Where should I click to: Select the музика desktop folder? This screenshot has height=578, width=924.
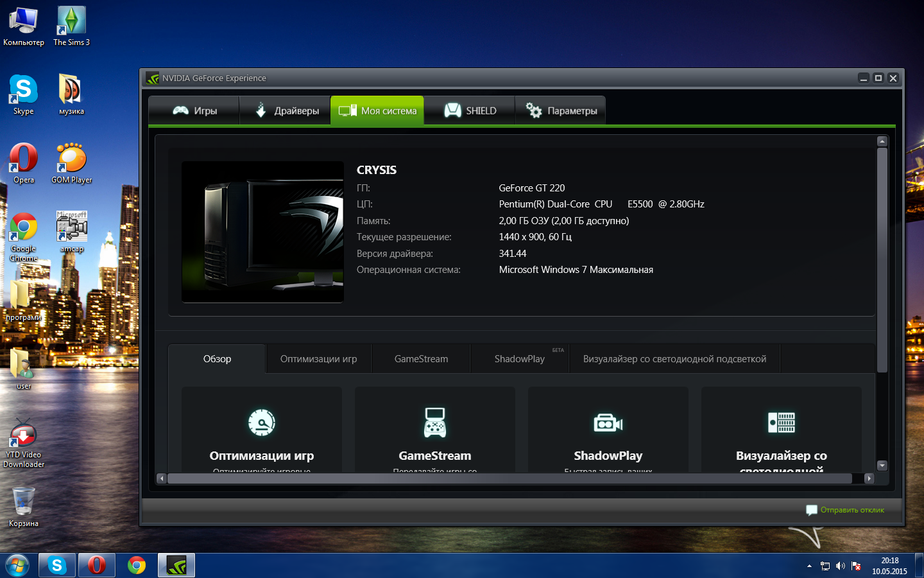click(x=71, y=95)
